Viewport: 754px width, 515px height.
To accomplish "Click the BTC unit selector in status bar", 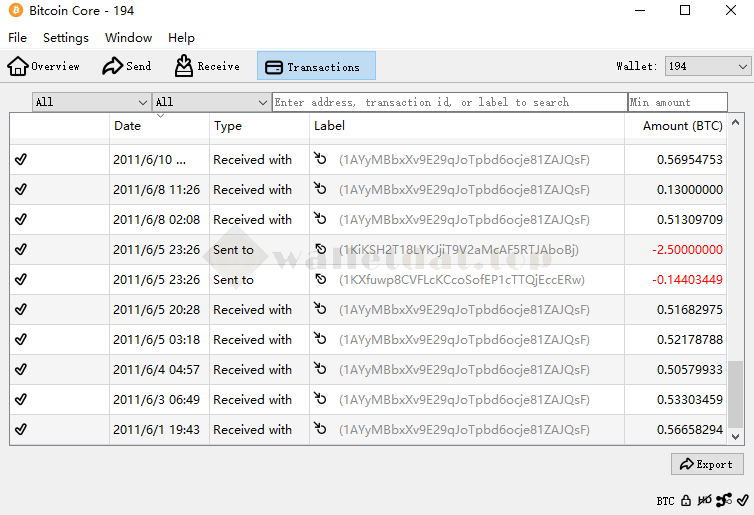I will click(x=665, y=501).
